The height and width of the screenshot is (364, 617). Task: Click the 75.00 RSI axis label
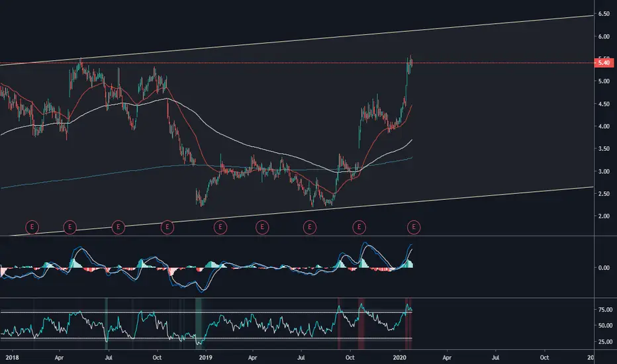point(605,310)
